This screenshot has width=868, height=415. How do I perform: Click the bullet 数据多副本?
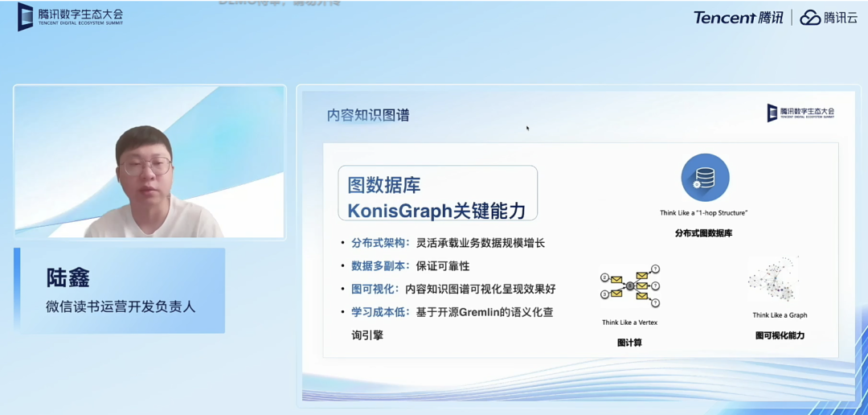coord(379,266)
